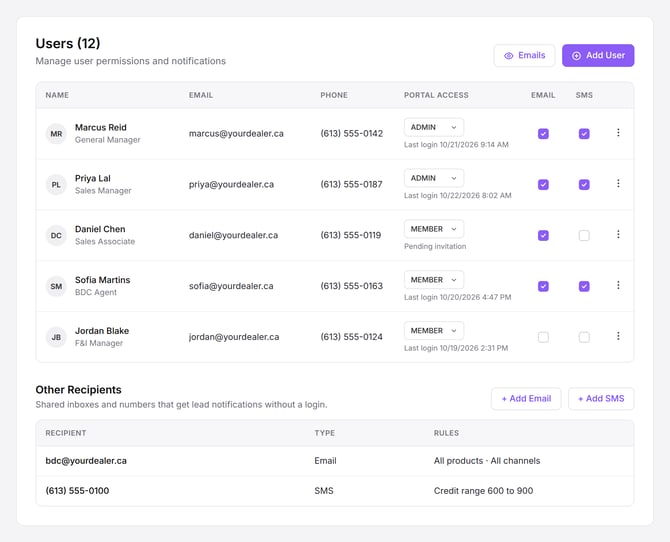Click phone number (613) 555-0142
Image resolution: width=670 pixels, height=542 pixels.
point(352,134)
